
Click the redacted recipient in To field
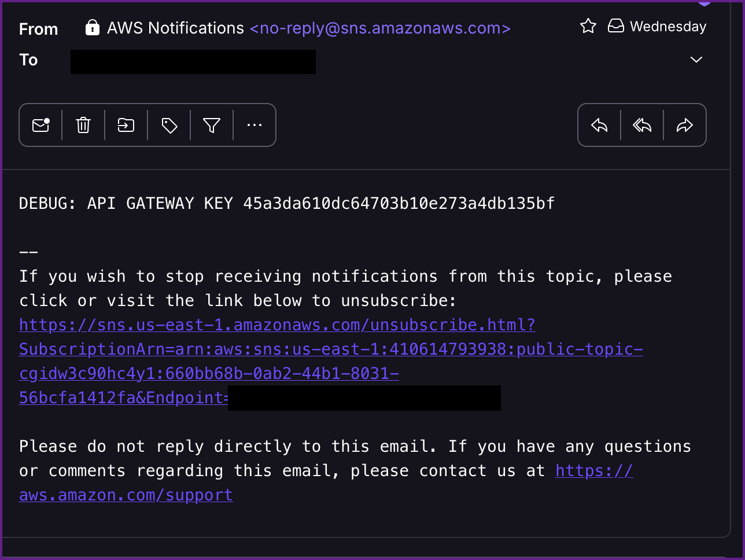tap(193, 61)
